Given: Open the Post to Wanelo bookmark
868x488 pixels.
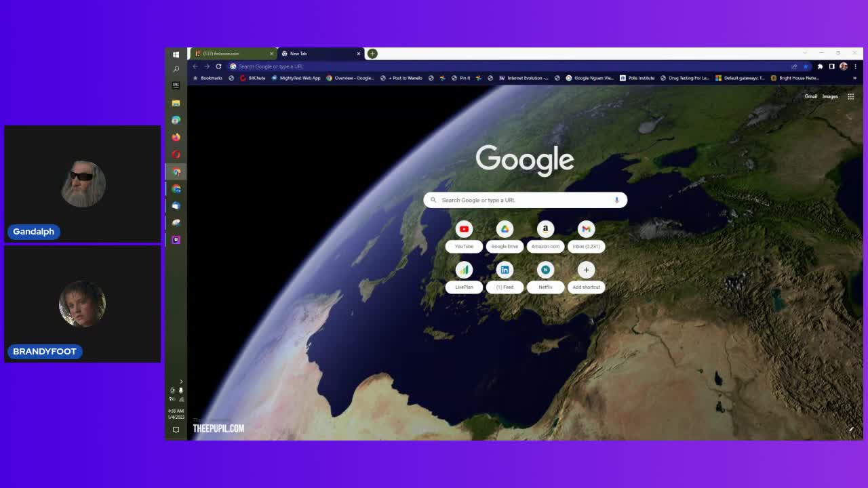Looking at the screenshot, I should (401, 78).
